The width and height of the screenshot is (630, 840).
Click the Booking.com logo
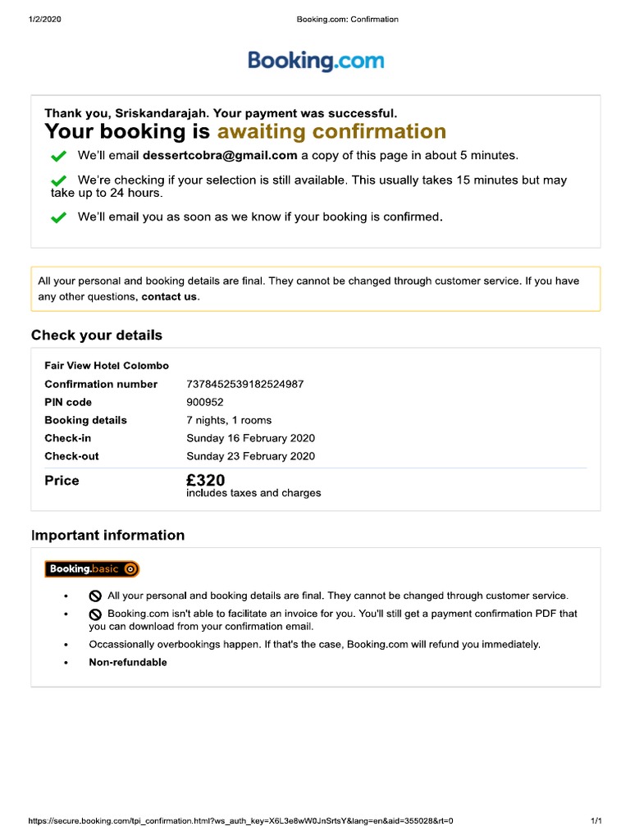316,61
